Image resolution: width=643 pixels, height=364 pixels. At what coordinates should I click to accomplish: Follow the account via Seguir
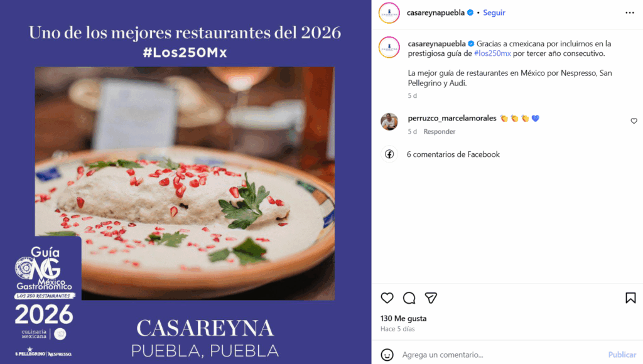coord(494,13)
